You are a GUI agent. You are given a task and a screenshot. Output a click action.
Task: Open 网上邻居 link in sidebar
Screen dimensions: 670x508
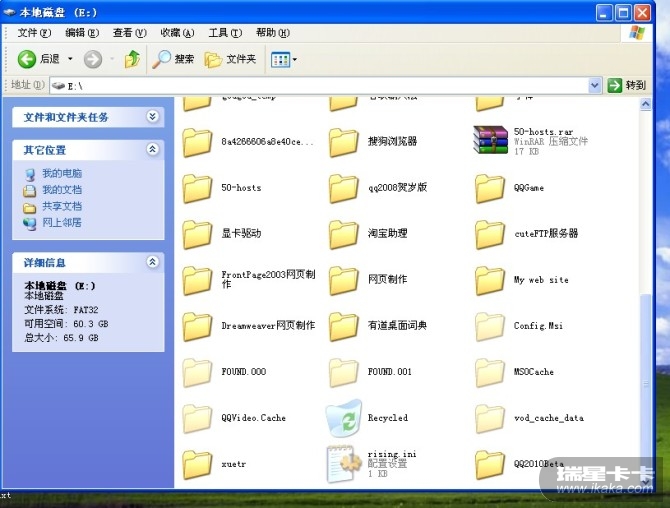(x=62, y=223)
